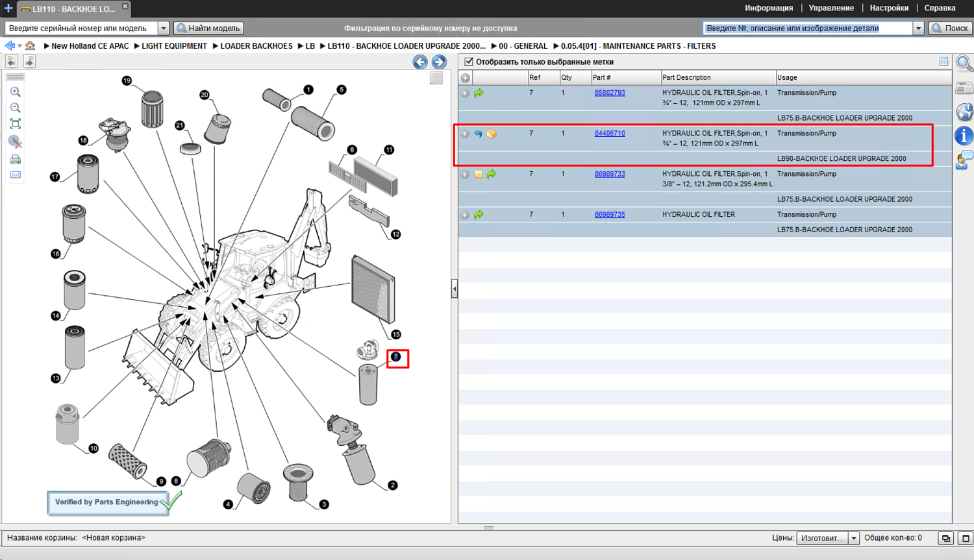Go to '00 - GENERAL' breadcrumb
The image size is (974, 560).
(523, 46)
